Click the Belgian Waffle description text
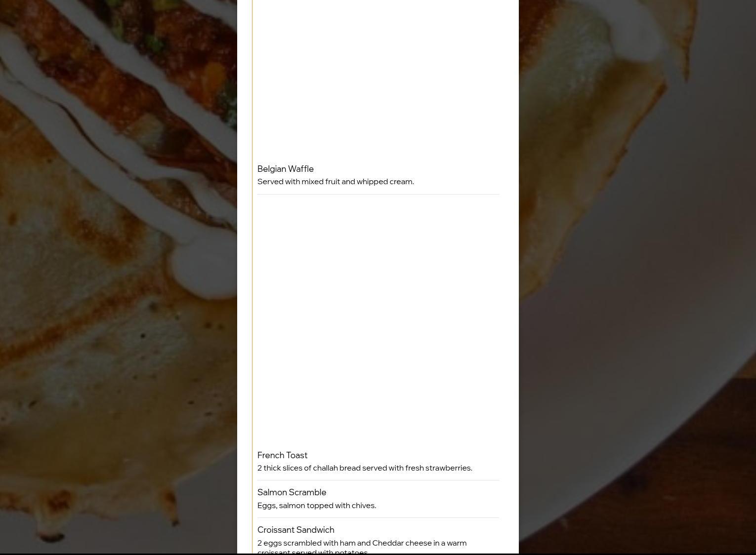 336,182
